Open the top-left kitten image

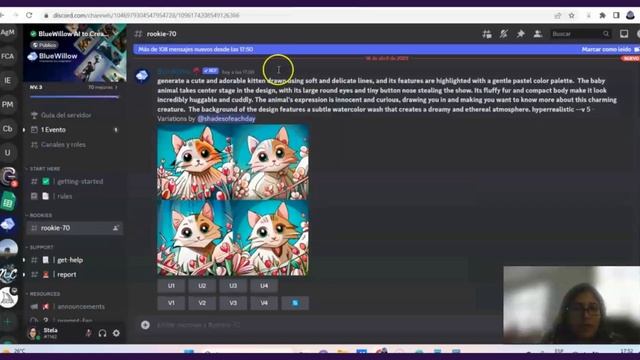click(x=195, y=162)
